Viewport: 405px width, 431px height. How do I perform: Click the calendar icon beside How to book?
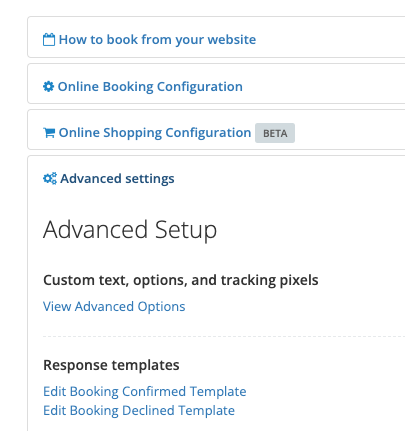49,40
